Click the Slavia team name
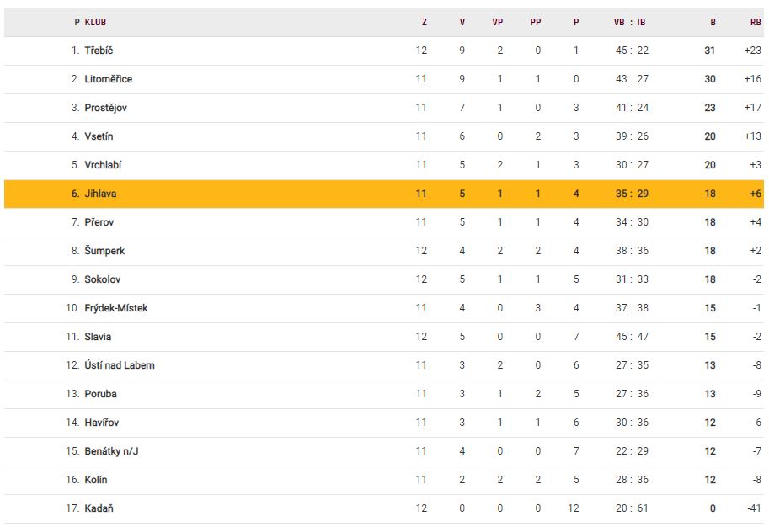 point(98,337)
